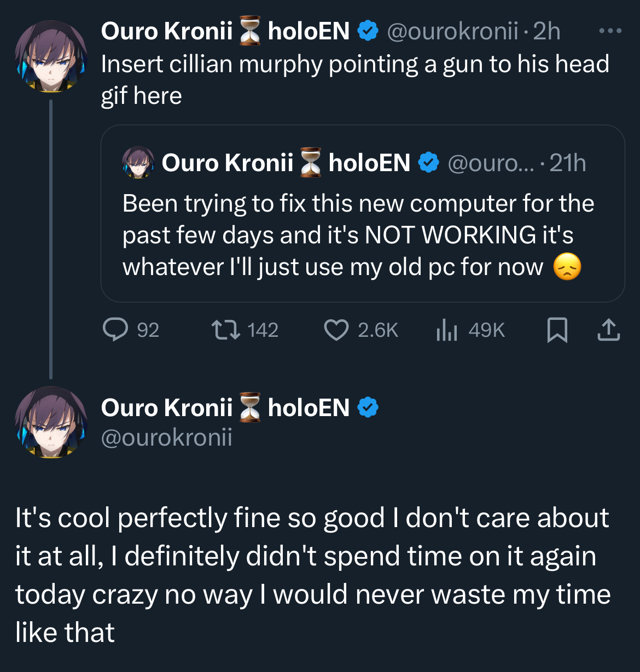Screen dimensions: 640x672
Task: Click the 21h timestamp in quoted tweet
Action: click(567, 163)
